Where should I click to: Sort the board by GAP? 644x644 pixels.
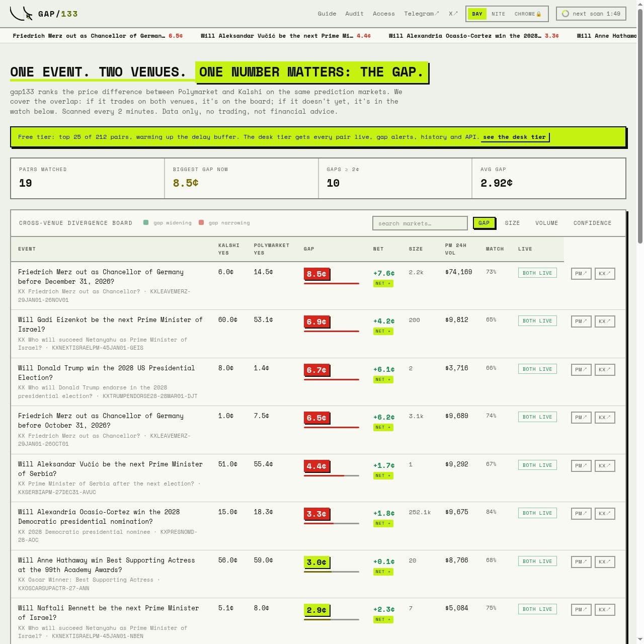point(484,223)
